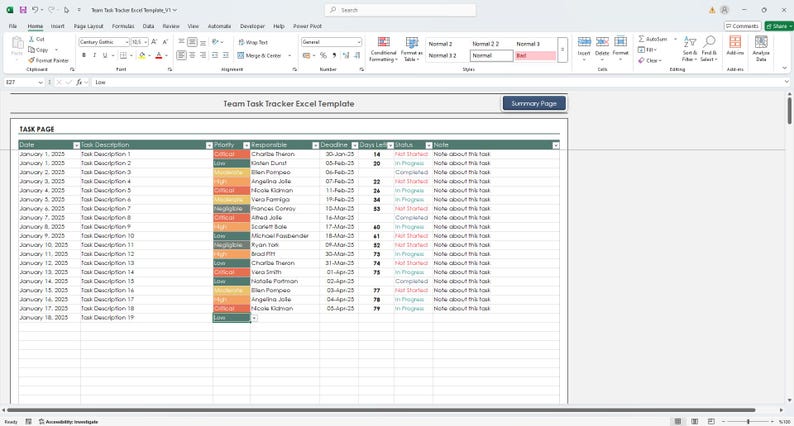Apply Comma Style number format

pos(334,55)
